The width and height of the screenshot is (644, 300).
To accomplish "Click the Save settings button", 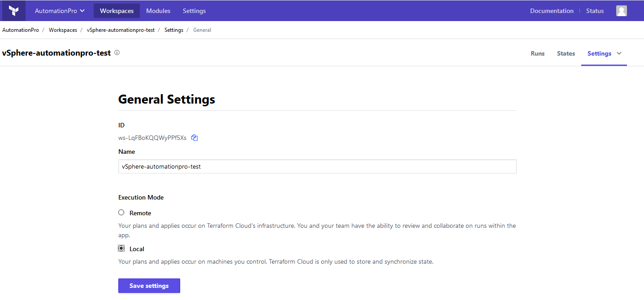I will [149, 286].
